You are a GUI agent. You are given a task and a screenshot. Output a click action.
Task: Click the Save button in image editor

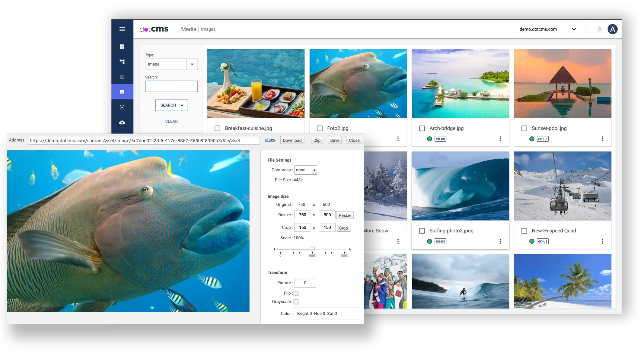[335, 140]
